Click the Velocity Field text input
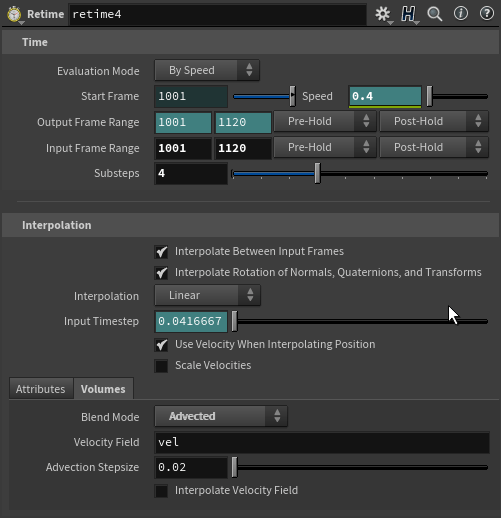This screenshot has height=518, width=501. point(322,443)
